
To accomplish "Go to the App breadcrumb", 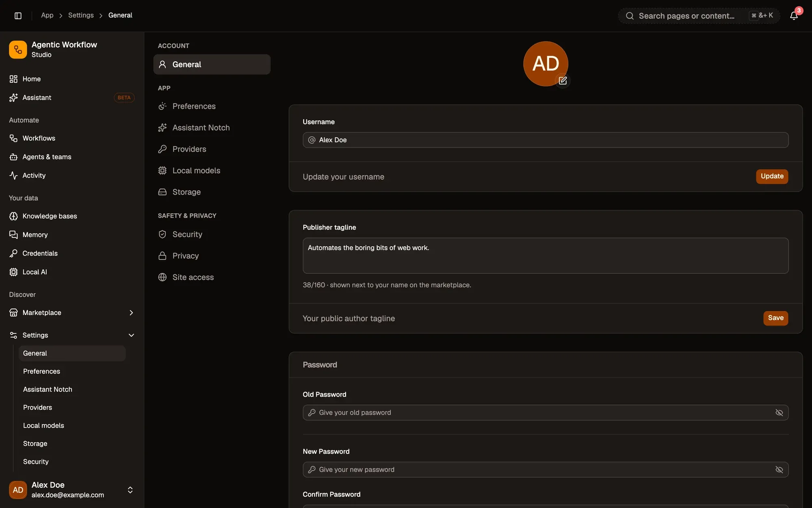I will pos(47,15).
